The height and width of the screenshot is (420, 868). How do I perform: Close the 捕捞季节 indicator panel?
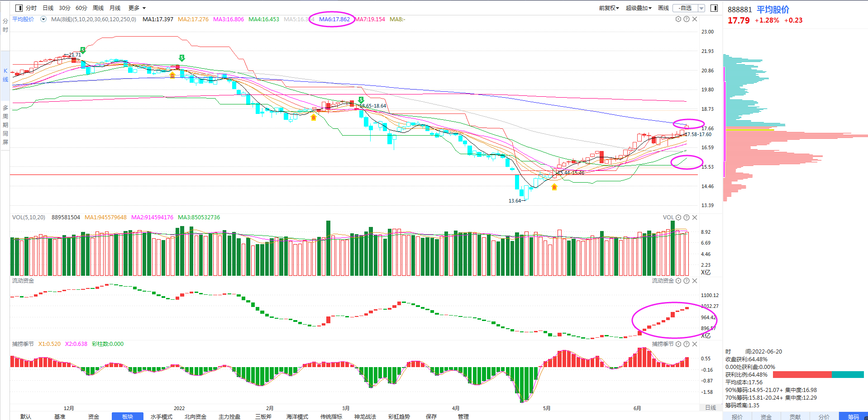coord(695,344)
